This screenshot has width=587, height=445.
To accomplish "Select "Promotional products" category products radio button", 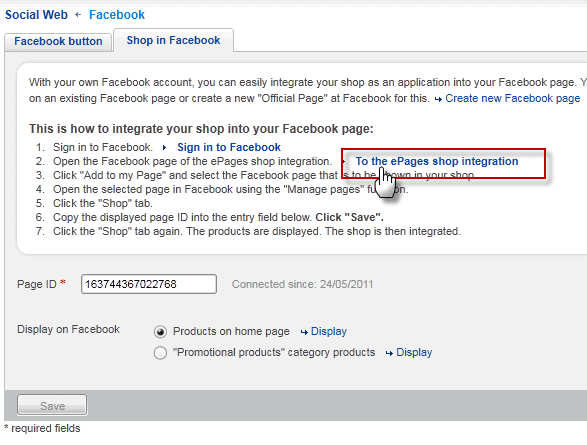I will [160, 353].
